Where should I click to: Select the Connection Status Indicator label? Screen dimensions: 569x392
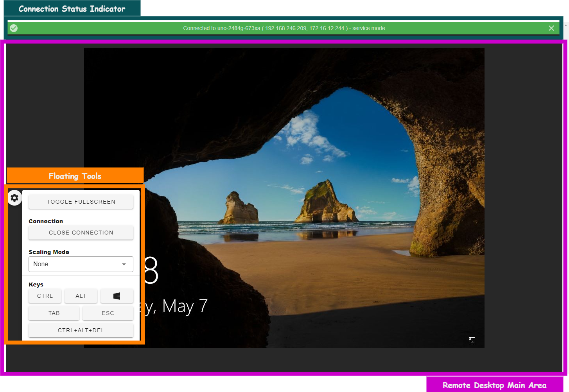72,9
